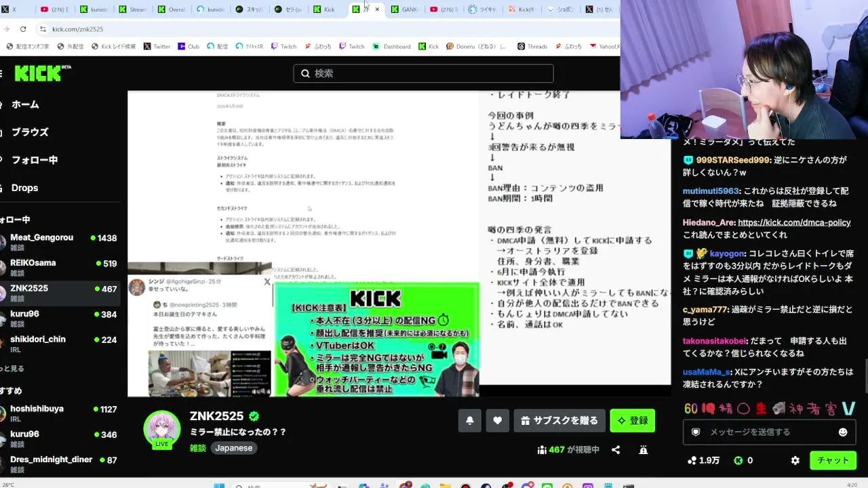Screen dimensions: 868x488
Task: Click the Hiedano_Are username in chat
Action: [x=709, y=222]
